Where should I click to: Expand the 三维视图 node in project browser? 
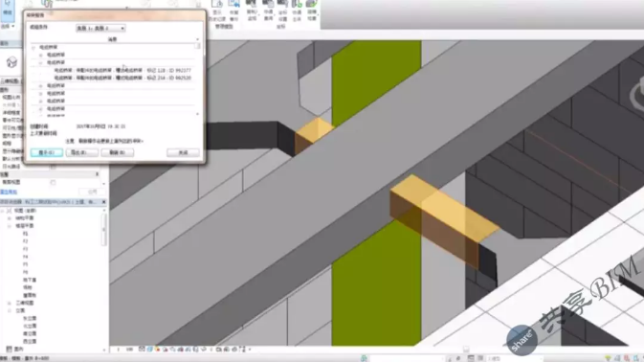[9, 303]
